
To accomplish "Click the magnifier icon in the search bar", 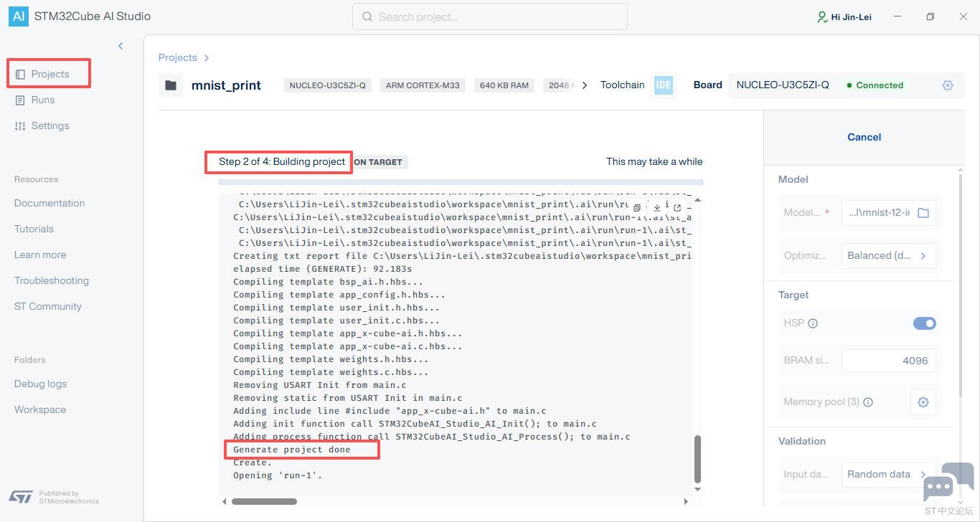I will [367, 16].
